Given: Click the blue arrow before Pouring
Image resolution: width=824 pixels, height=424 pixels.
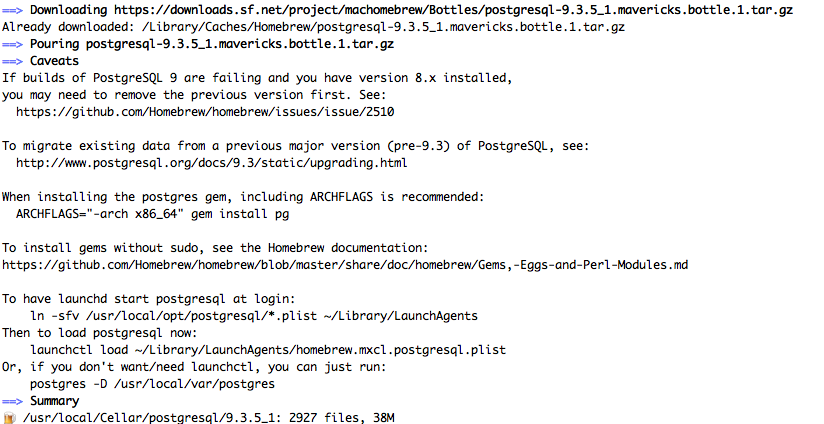Looking at the screenshot, I should coord(12,44).
